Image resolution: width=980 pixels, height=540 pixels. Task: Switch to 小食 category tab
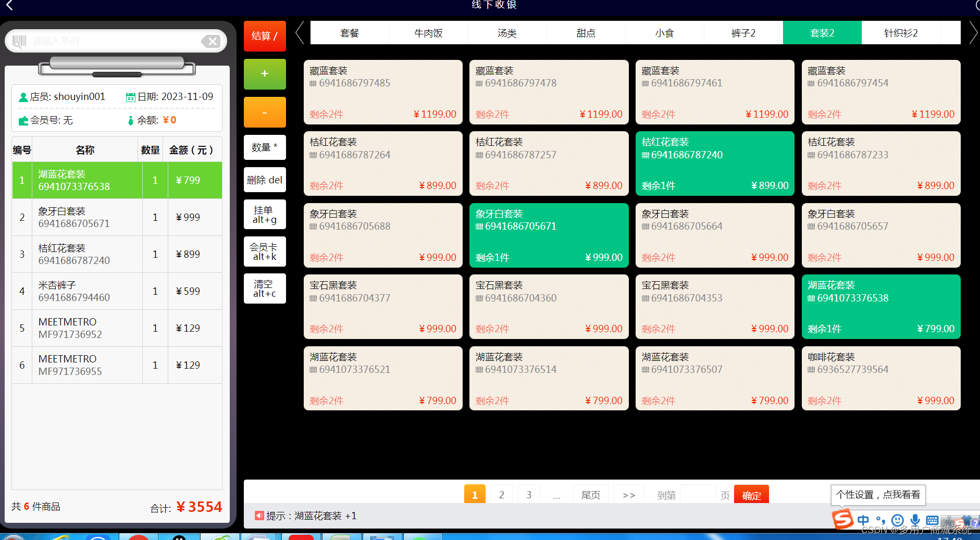tap(664, 33)
